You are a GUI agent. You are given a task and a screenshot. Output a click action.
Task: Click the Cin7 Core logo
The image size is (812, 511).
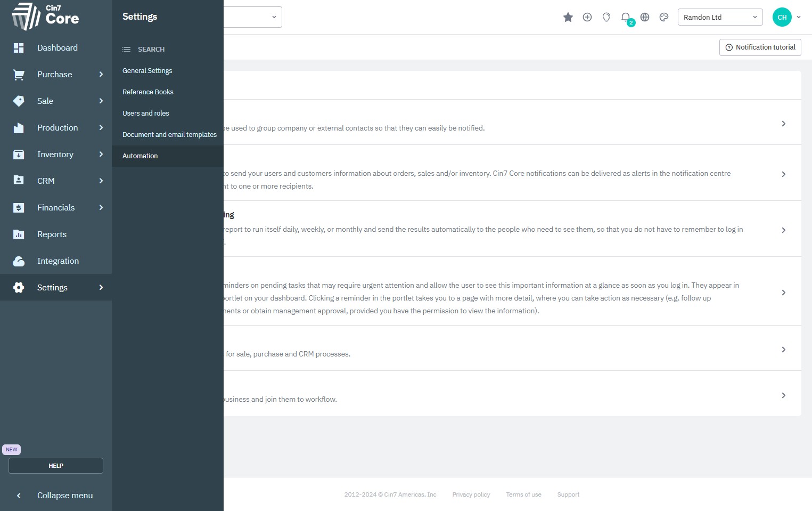(x=45, y=16)
